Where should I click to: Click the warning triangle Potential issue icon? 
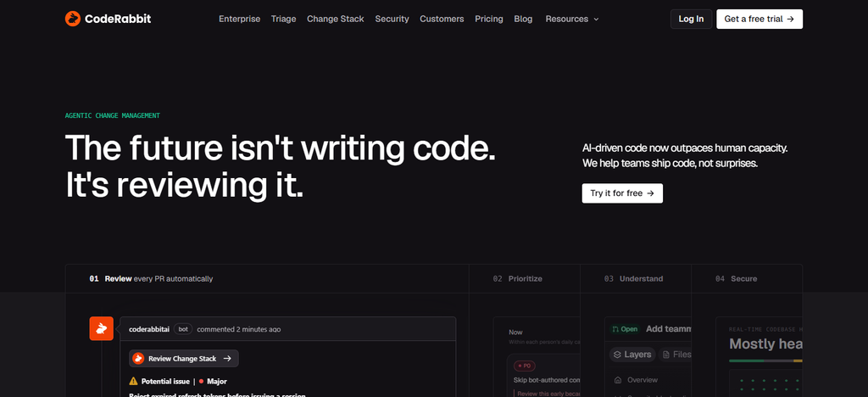pos(133,381)
